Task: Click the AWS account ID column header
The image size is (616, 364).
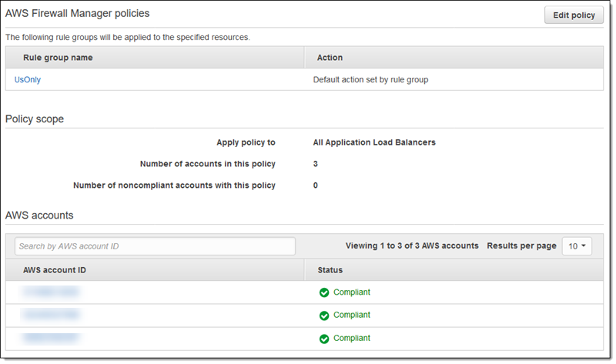Action: (55, 270)
